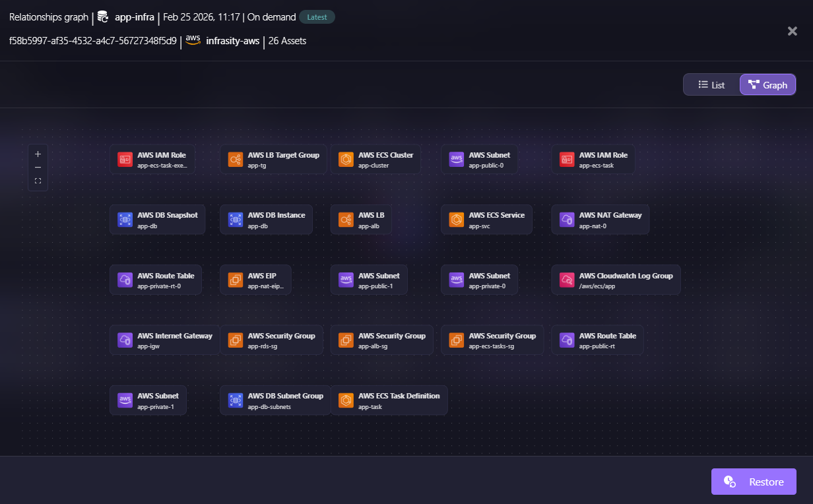Click the Cloudwatch Log Group icon
This screenshot has width=813, height=504.
point(567,280)
